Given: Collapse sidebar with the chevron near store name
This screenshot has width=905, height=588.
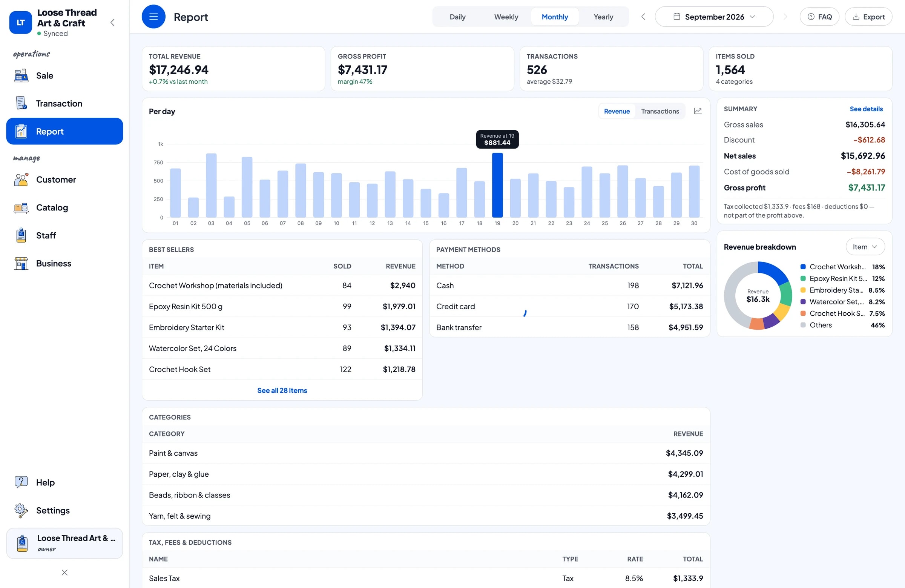Looking at the screenshot, I should [x=112, y=22].
